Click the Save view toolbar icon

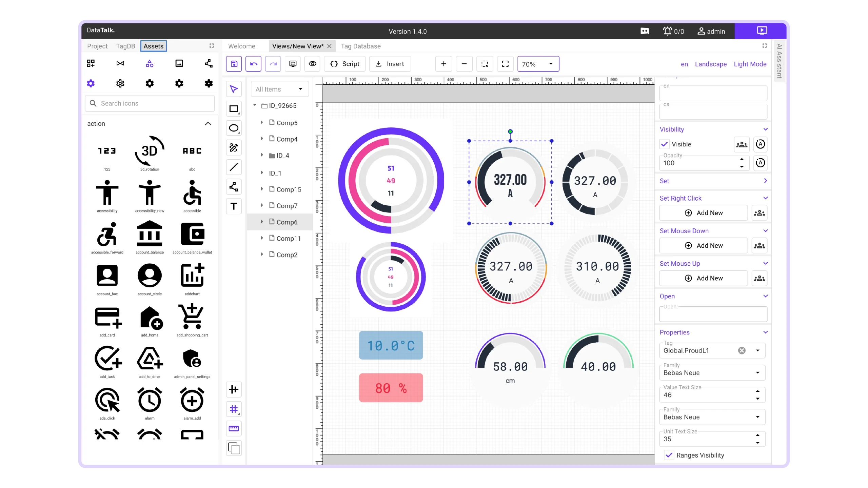[234, 64]
